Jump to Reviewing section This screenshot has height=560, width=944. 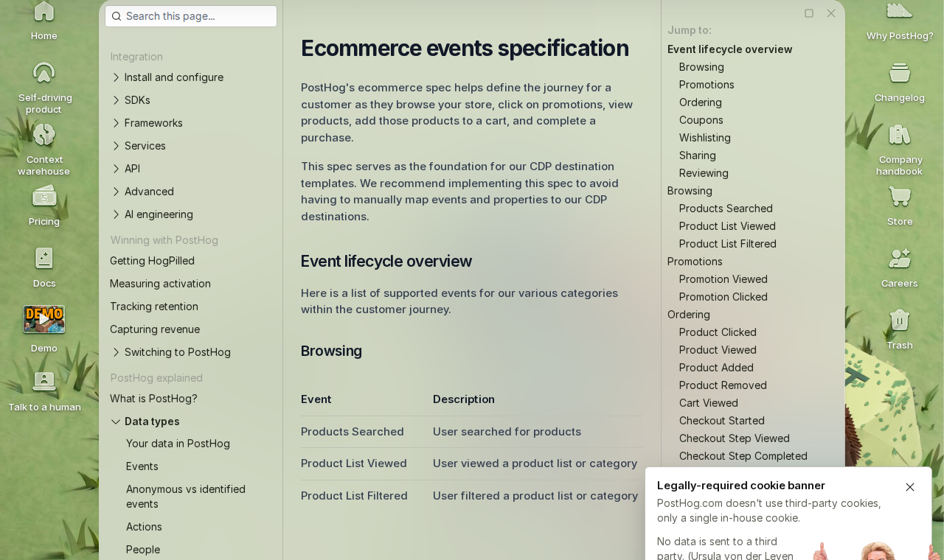click(704, 173)
